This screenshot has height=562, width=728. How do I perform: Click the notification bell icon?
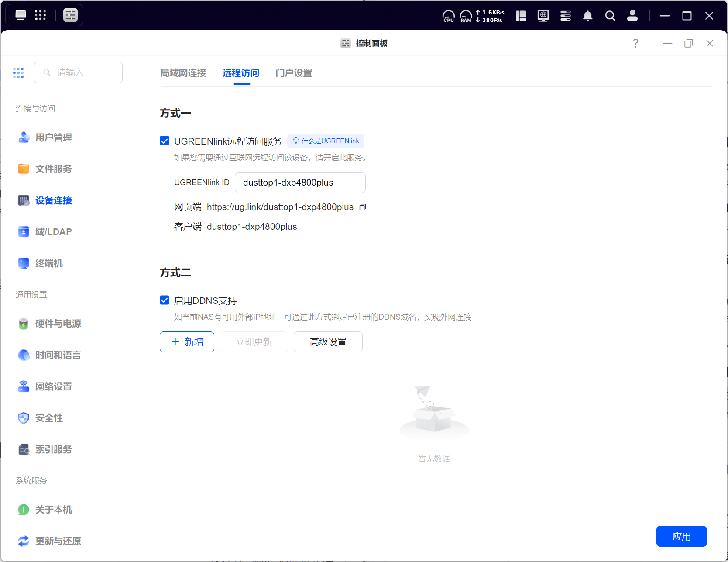point(587,16)
